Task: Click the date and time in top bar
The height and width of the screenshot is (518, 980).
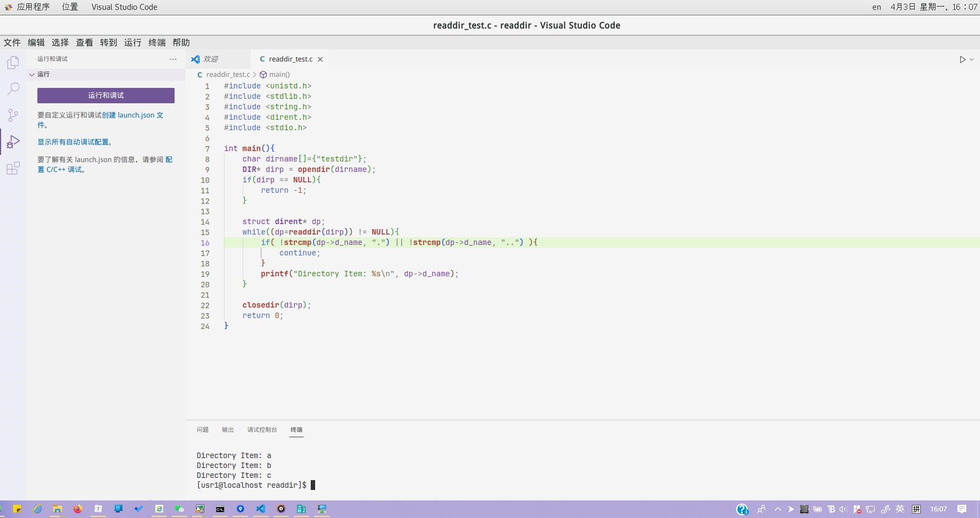Action: [933, 7]
